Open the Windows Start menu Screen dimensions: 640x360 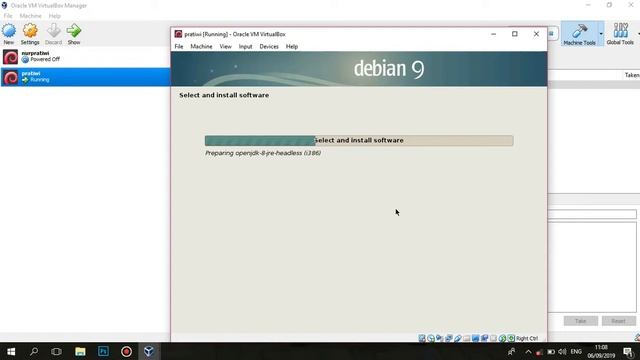tap(11, 351)
